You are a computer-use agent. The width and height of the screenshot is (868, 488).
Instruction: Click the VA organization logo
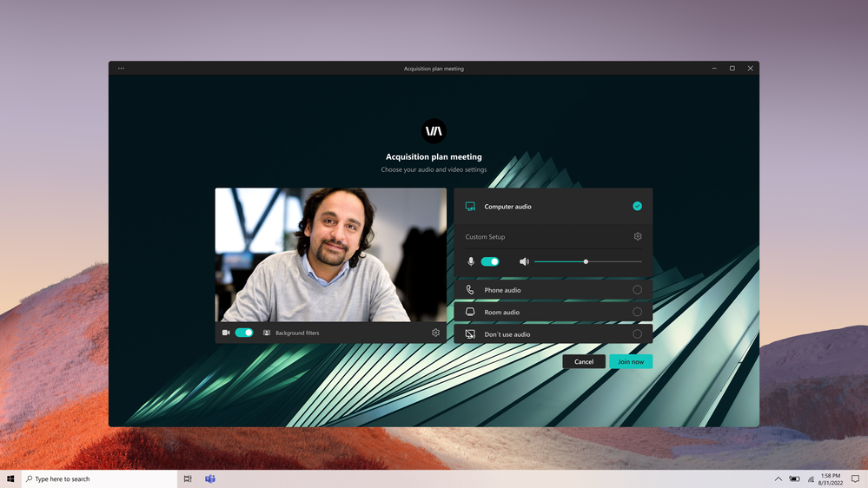pos(434,131)
